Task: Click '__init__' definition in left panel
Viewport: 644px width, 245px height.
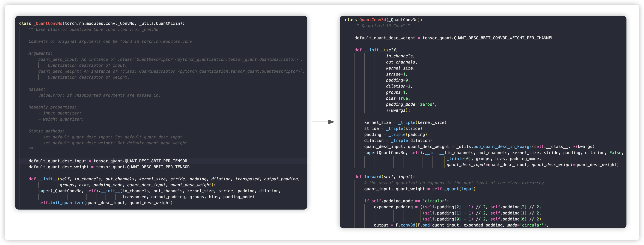Action: pos(48,179)
